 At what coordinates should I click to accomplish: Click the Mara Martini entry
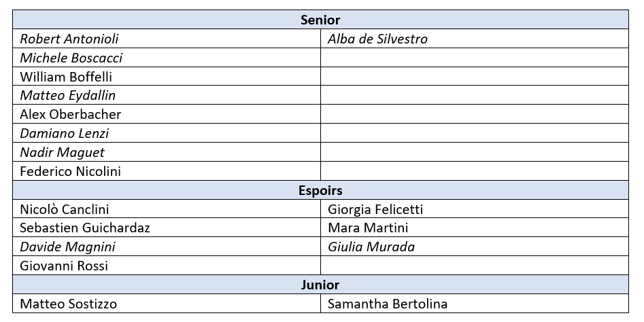368,228
